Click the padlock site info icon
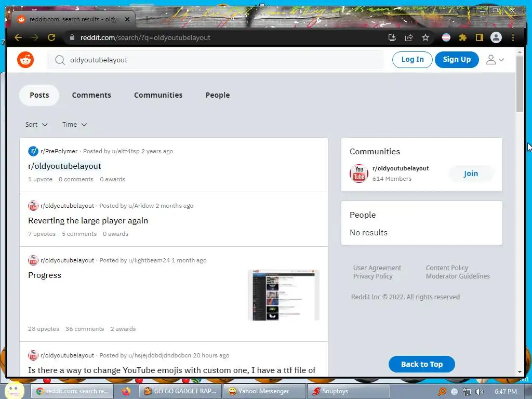Image resolution: width=532 pixels, height=399 pixels. (x=72, y=37)
